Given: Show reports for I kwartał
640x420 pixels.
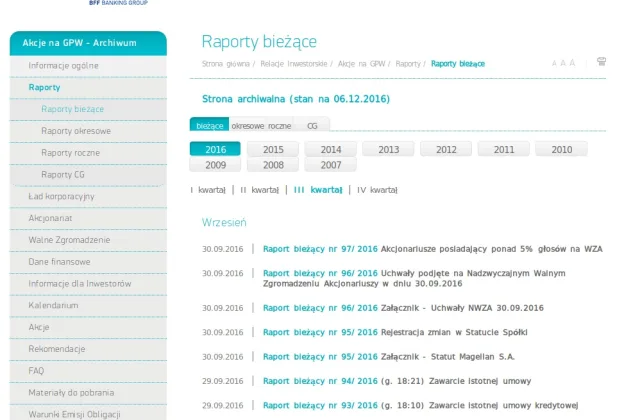Looking at the screenshot, I should [208, 190].
